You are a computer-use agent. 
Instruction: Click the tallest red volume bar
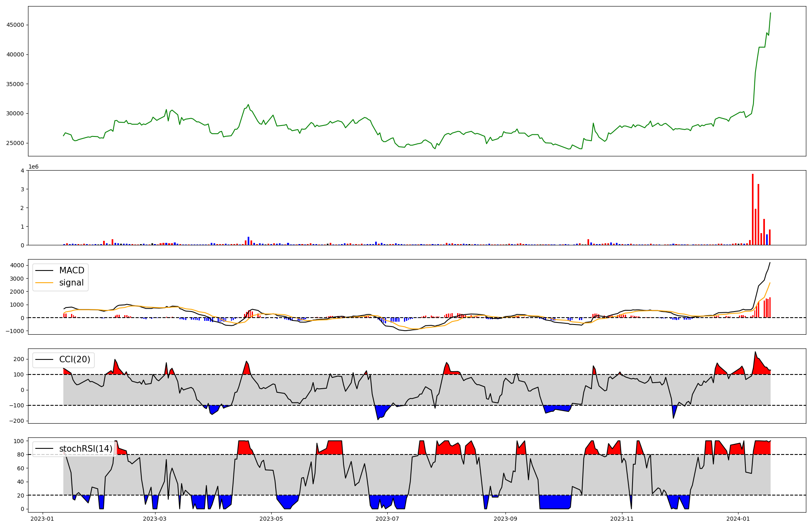point(753,209)
